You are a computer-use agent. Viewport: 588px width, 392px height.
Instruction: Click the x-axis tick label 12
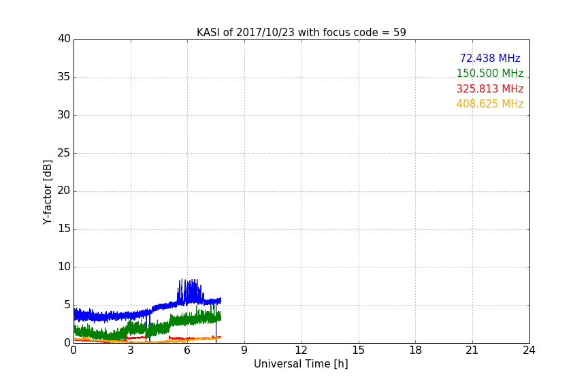(x=301, y=350)
